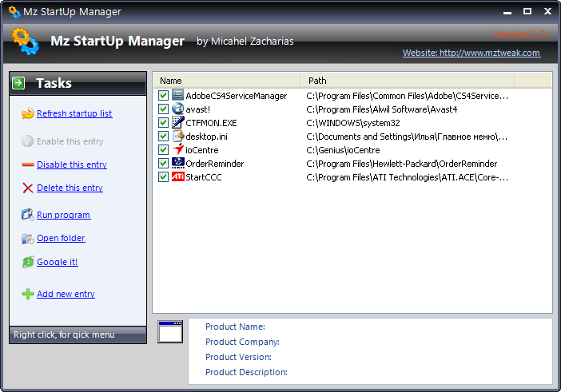This screenshot has height=392, width=561.
Task: Uncheck the StartCCC checkbox
Action: coord(163,177)
